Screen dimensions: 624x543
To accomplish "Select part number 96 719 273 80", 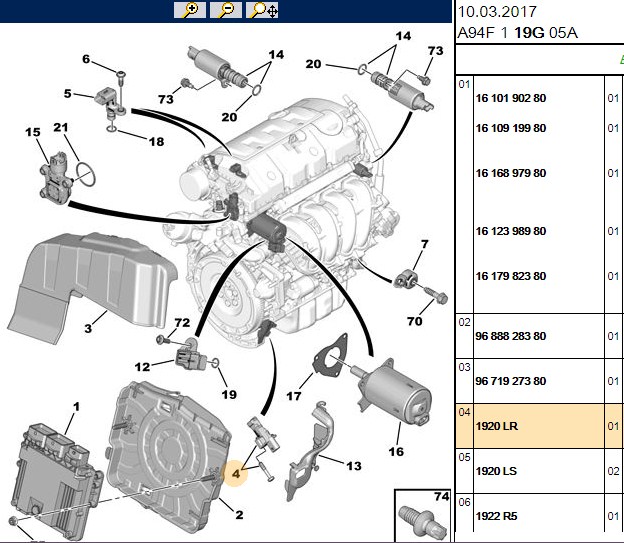I will click(x=511, y=381).
